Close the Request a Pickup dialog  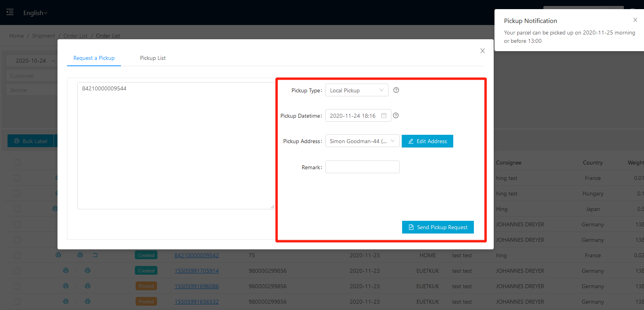click(482, 51)
